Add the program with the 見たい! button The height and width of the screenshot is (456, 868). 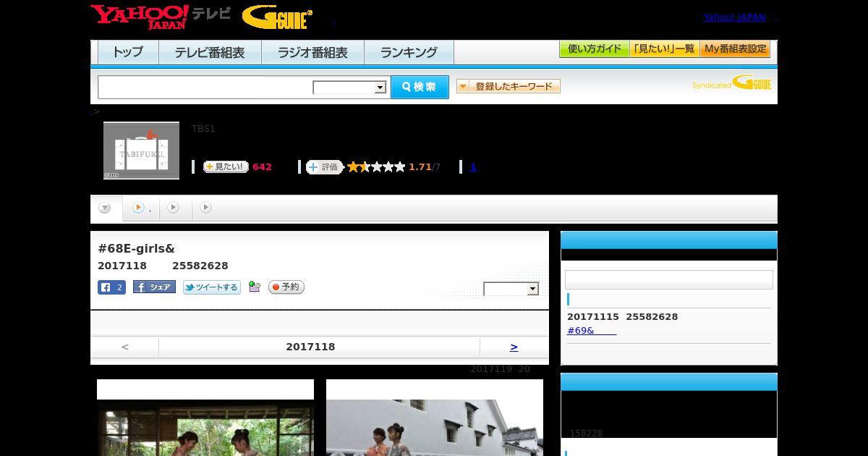coord(226,166)
